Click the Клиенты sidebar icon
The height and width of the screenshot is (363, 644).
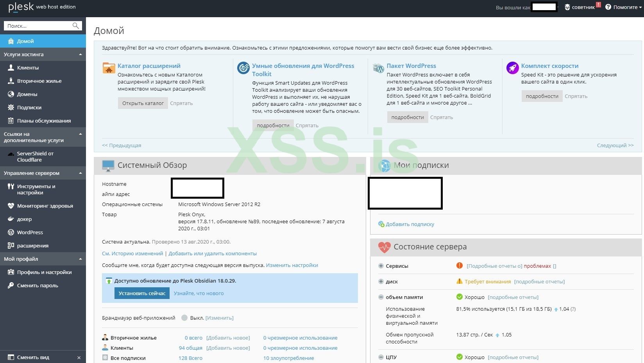click(11, 68)
